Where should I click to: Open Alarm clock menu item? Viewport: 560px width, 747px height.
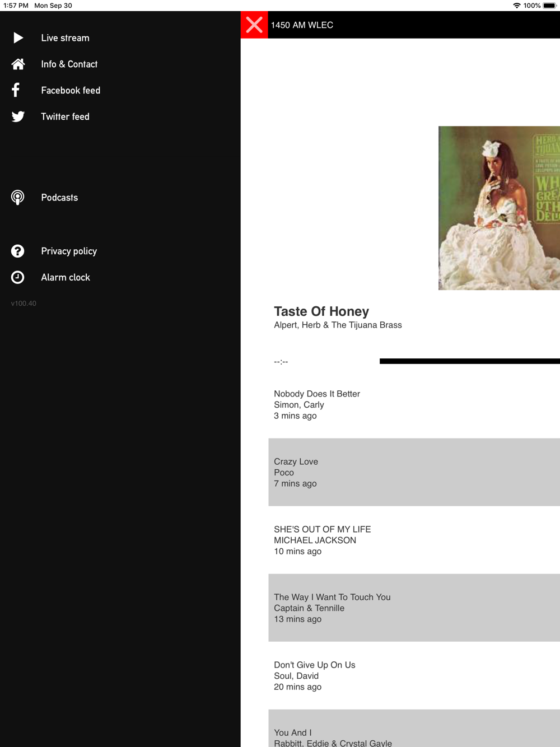pos(120,277)
